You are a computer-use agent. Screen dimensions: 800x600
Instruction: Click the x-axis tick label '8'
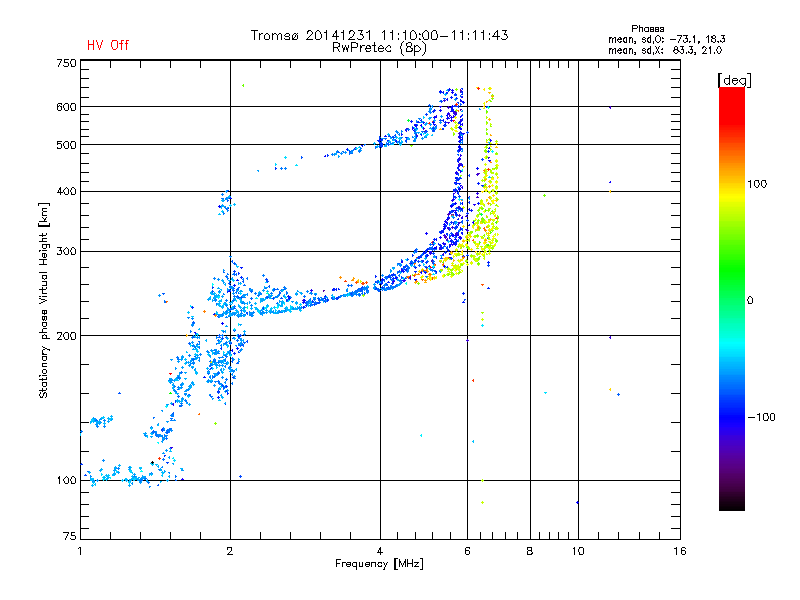coord(530,551)
